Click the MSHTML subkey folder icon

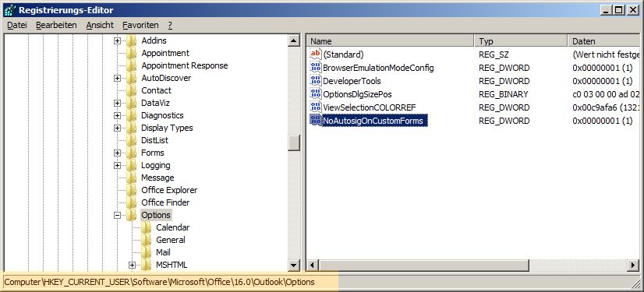(147, 265)
